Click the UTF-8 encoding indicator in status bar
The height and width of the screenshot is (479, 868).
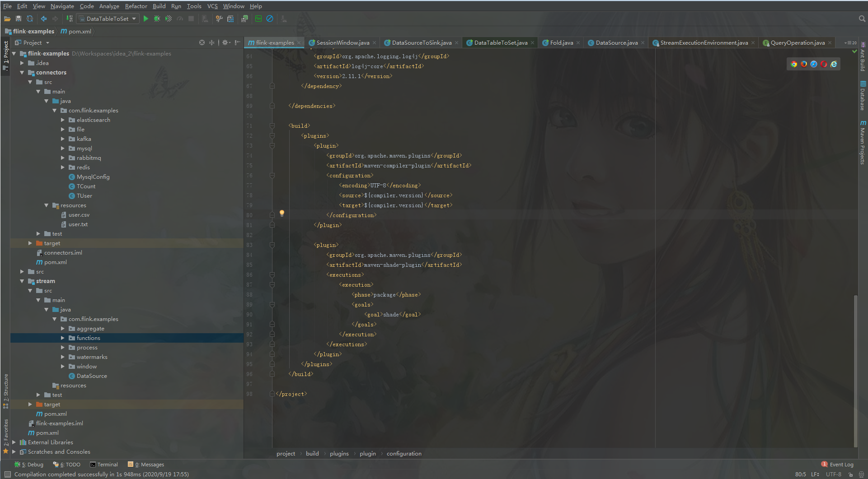(x=834, y=474)
